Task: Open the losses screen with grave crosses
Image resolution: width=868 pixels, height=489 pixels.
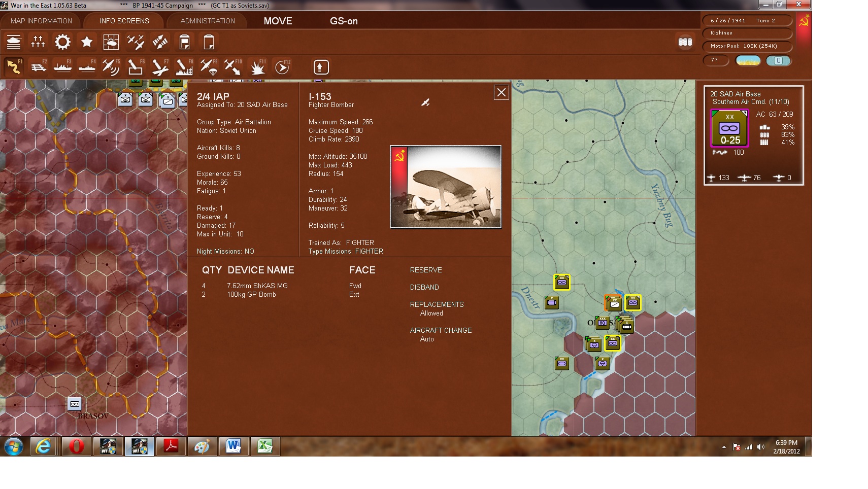Action: (38, 42)
